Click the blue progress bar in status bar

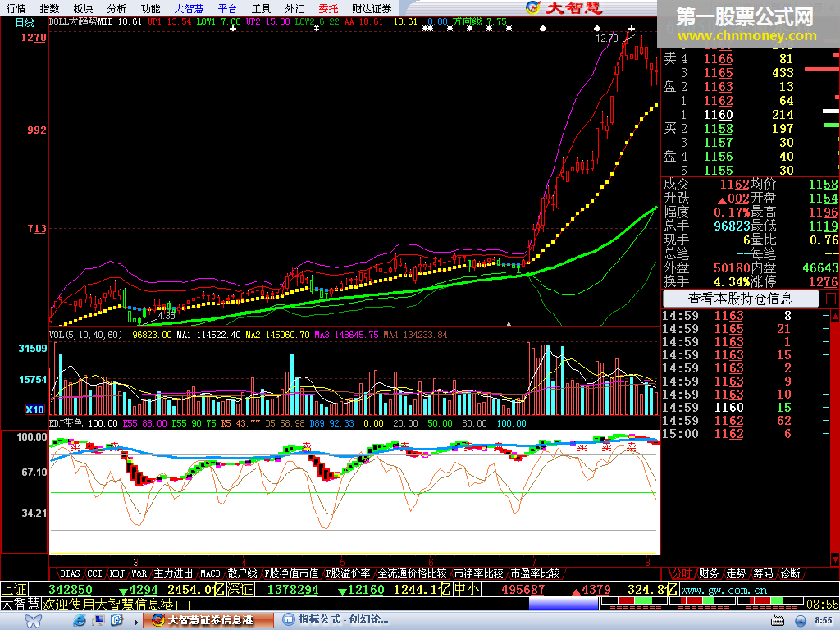[x=564, y=605]
